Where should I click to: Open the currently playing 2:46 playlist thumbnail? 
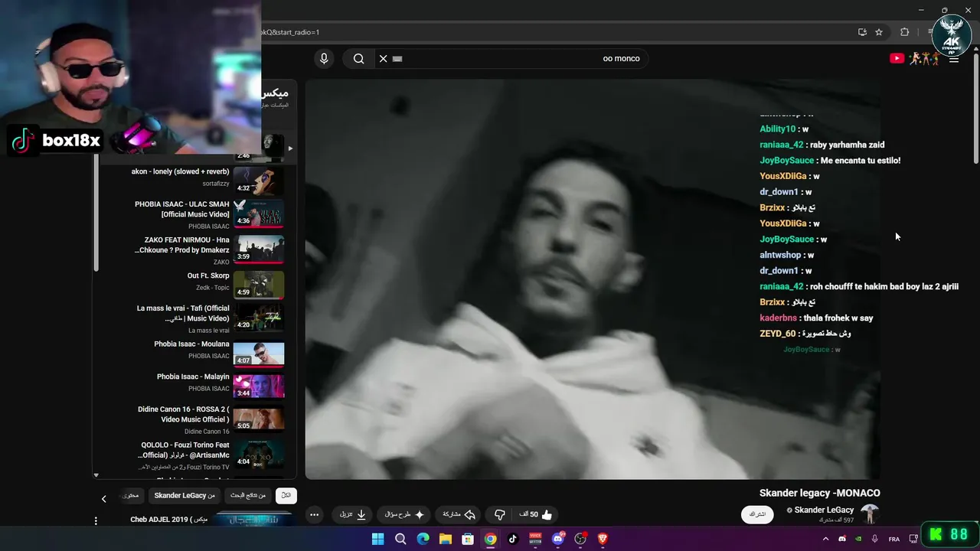coord(273,148)
